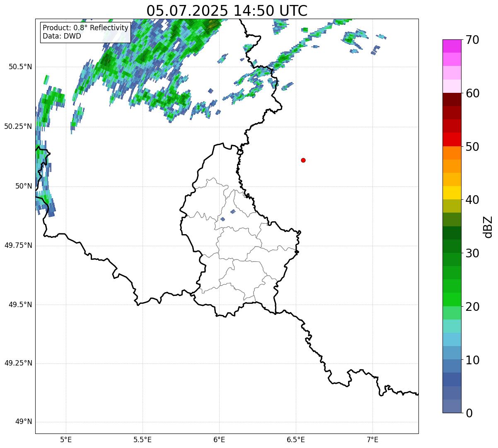Click the grey-blue swatch at the colorbar bottom

point(452,406)
